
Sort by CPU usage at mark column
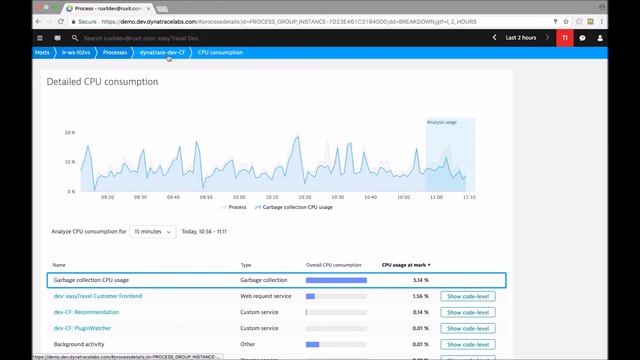pyautogui.click(x=406, y=265)
